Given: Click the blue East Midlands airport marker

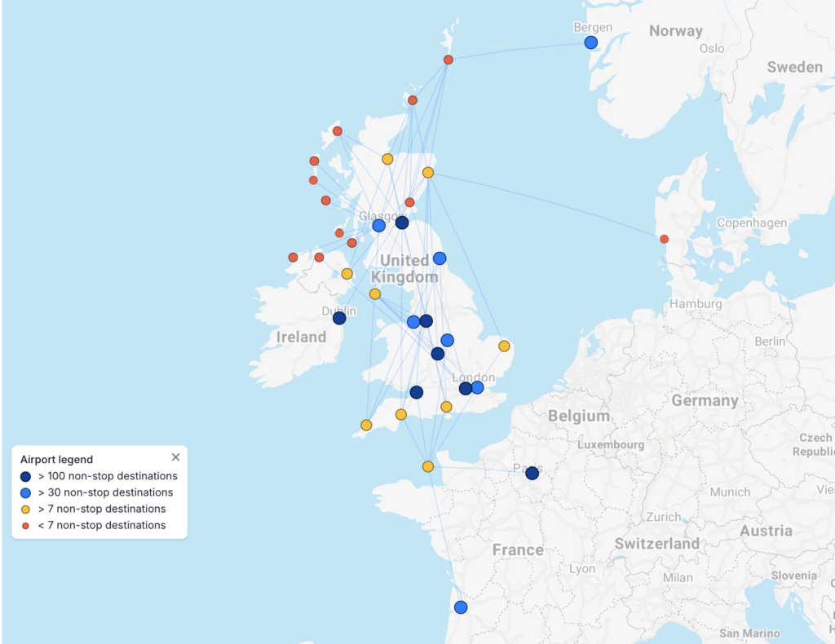Looking at the screenshot, I should pyautogui.click(x=448, y=340).
